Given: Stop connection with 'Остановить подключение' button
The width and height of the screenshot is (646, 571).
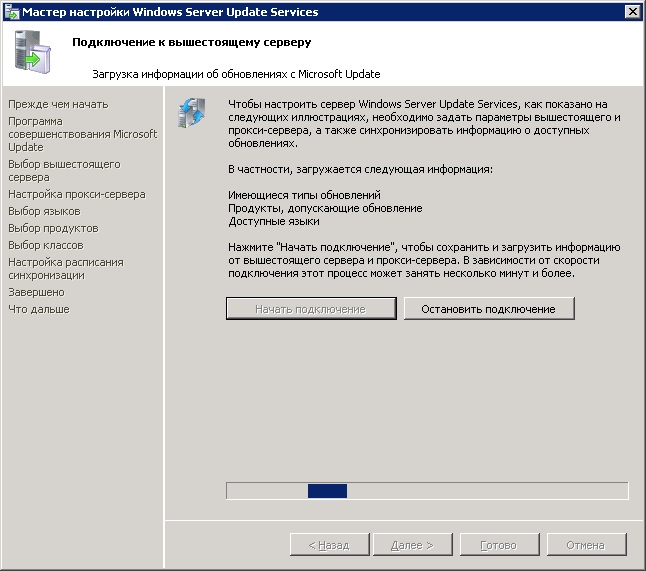Looking at the screenshot, I should (489, 309).
